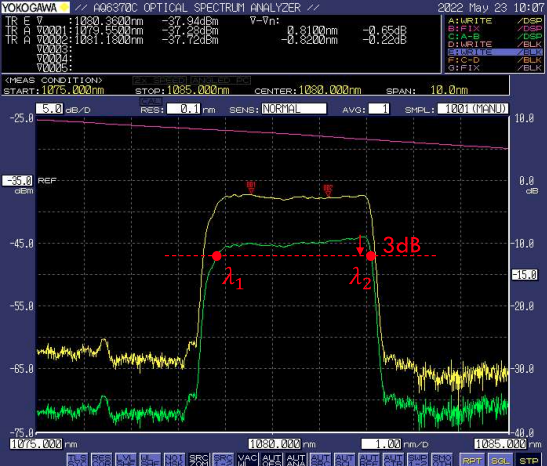Click the 1075.000 nm start wavelength box
Screen dimensions: 547x466
coord(36,444)
